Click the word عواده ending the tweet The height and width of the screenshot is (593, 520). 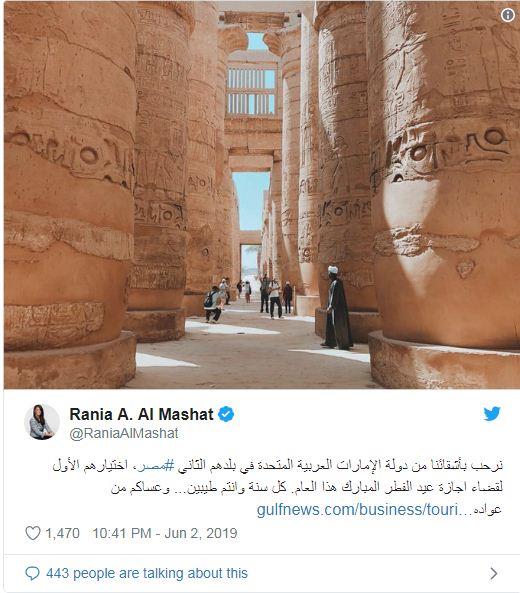tap(487, 510)
